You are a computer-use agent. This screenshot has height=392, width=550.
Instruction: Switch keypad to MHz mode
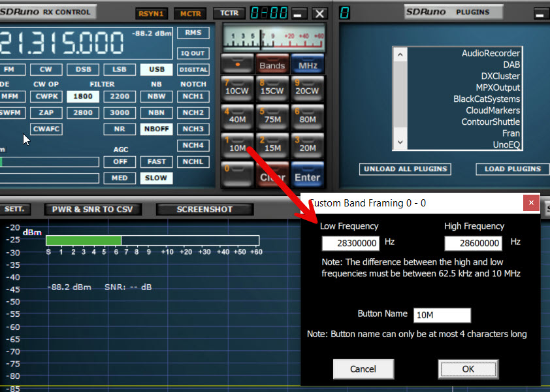(307, 64)
